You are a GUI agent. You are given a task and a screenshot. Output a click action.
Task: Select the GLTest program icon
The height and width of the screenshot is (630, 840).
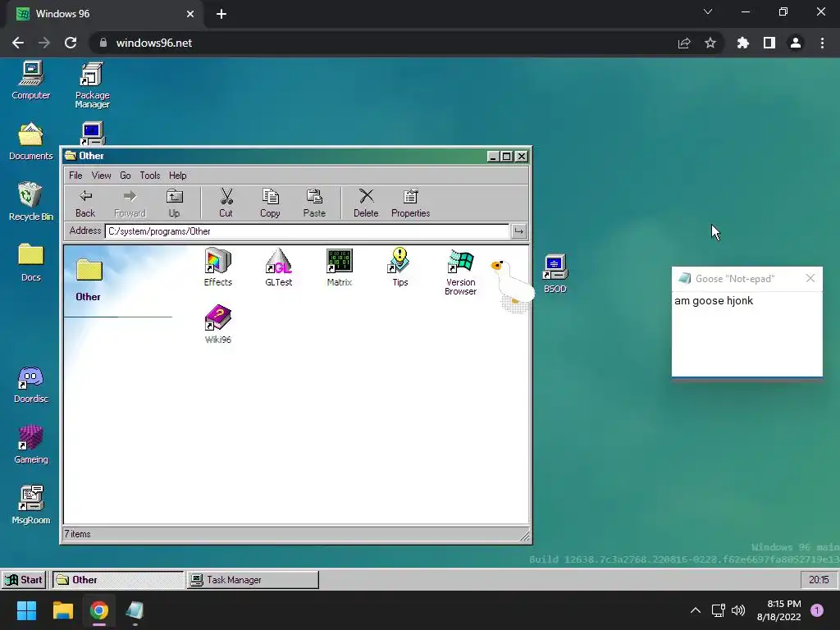tap(279, 267)
